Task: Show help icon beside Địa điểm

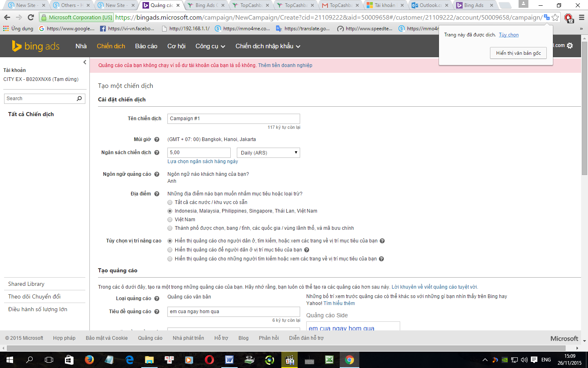Action: [x=157, y=194]
